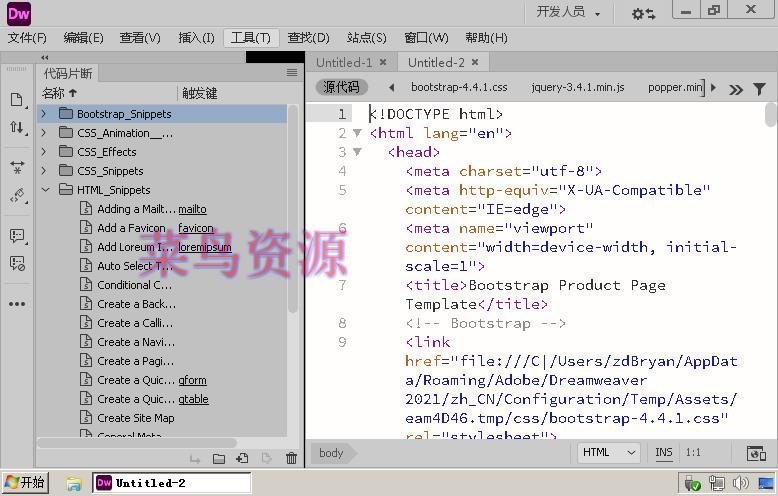The width and height of the screenshot is (778, 496).
Task: Expand the CSS_Effects folder
Action: pos(44,152)
